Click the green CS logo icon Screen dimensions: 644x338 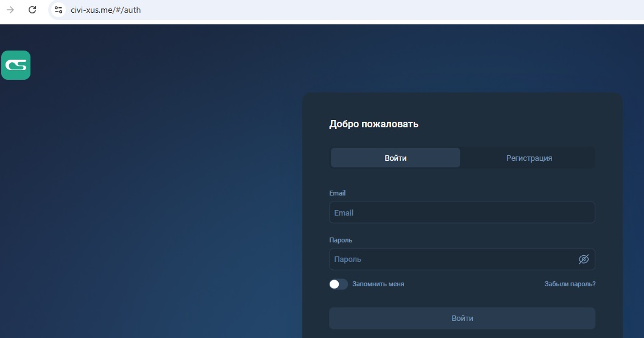tap(16, 65)
